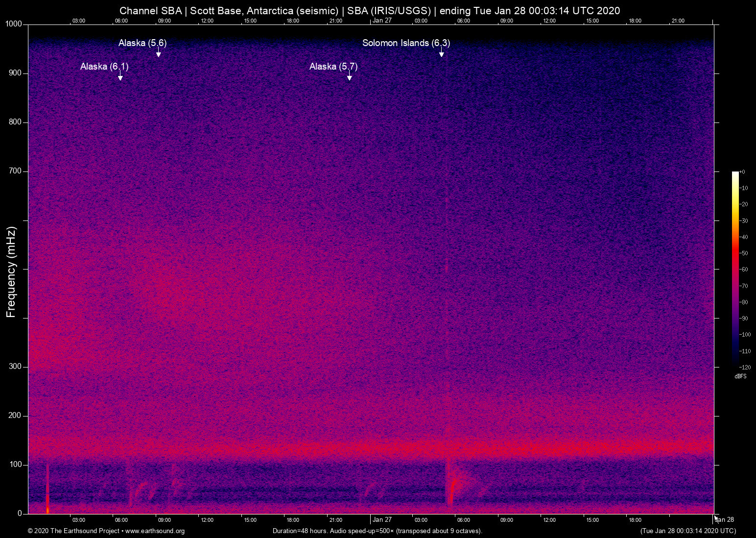This screenshot has width=756, height=538.
Task: Click the Alaska (5.6) annotation text
Action: 142,43
